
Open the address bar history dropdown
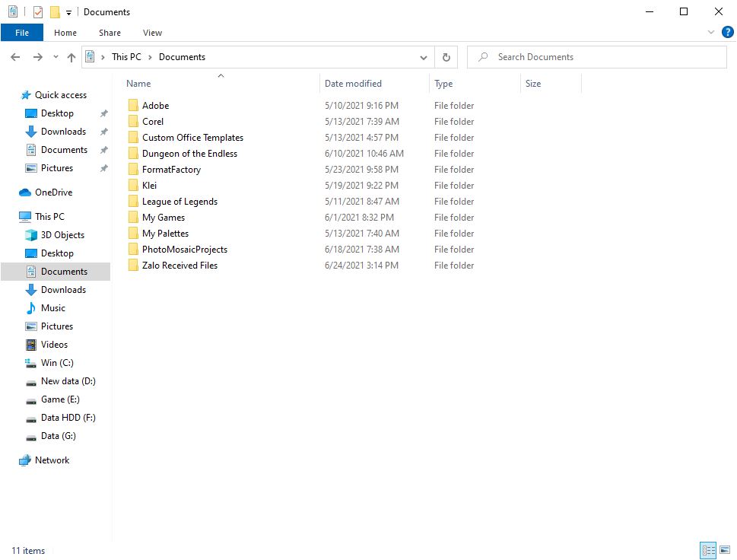coord(424,57)
